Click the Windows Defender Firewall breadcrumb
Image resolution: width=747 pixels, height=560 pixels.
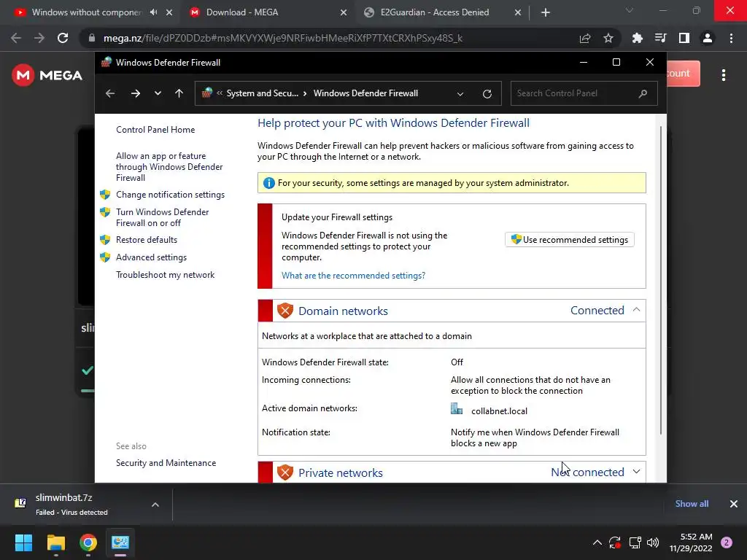point(366,93)
